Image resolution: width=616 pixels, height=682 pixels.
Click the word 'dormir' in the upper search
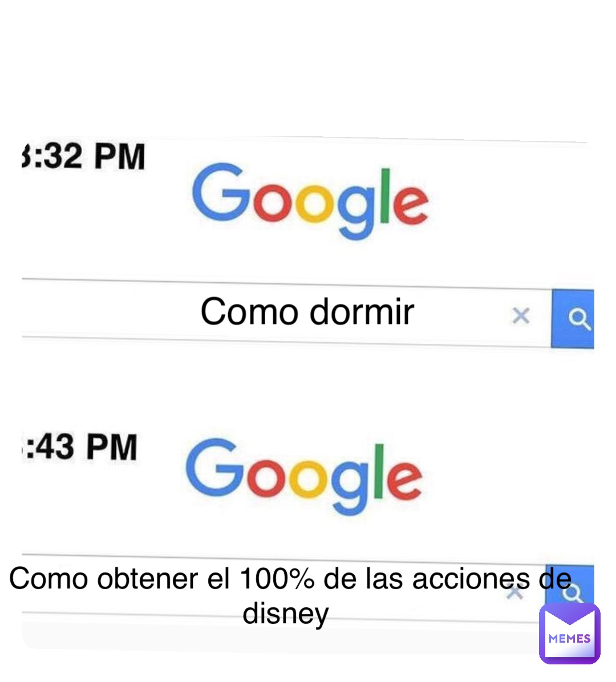tap(362, 312)
